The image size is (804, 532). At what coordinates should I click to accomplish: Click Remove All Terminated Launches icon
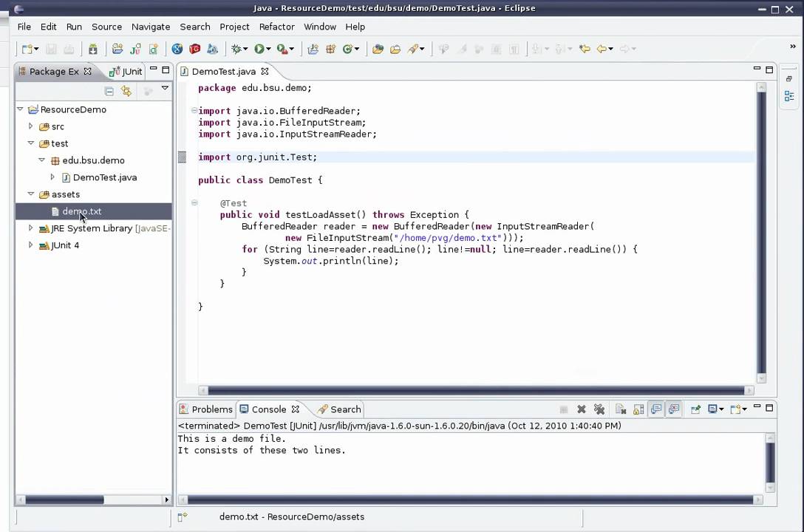point(599,409)
